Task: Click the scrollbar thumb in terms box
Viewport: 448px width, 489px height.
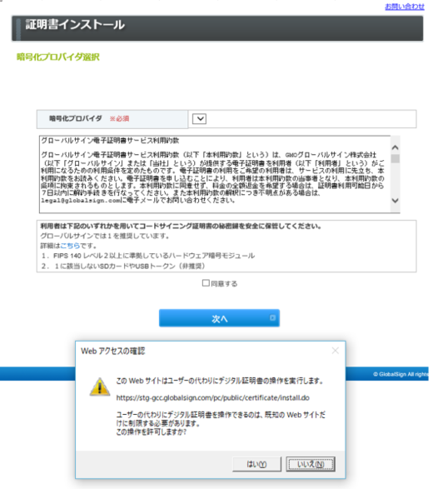Action: (396, 158)
